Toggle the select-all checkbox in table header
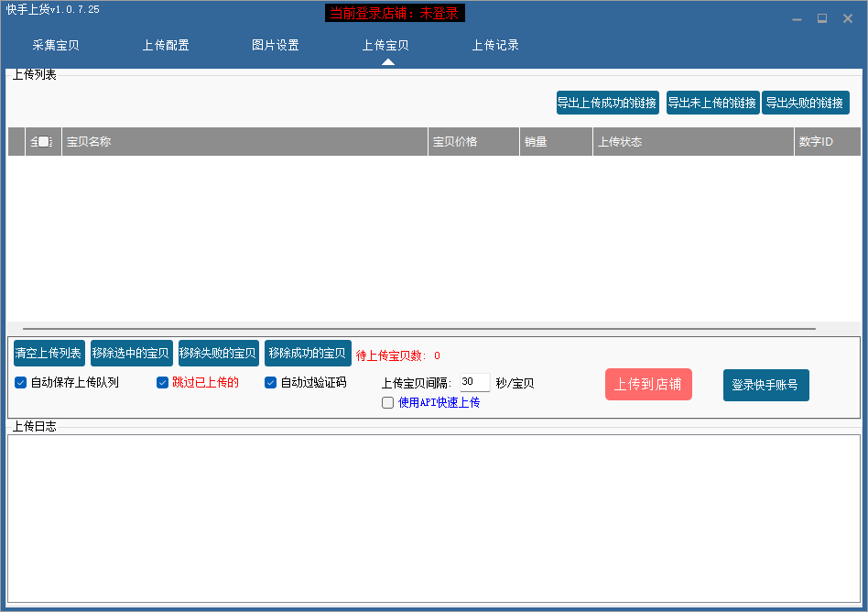This screenshot has width=868, height=612. [43, 142]
